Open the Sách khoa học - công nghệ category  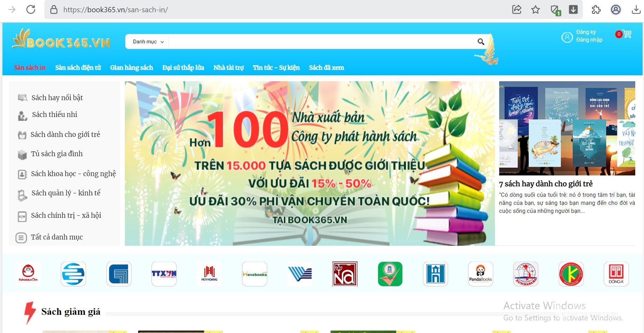click(x=73, y=173)
